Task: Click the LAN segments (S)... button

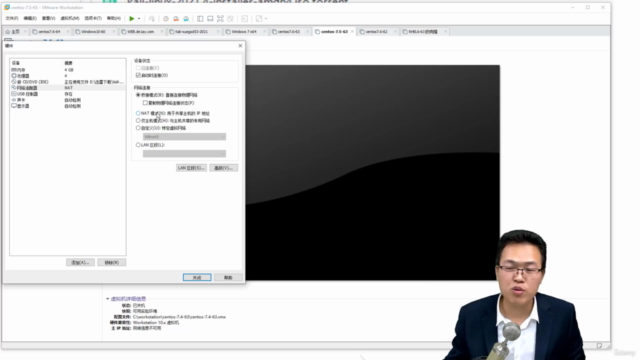Action: click(x=191, y=168)
